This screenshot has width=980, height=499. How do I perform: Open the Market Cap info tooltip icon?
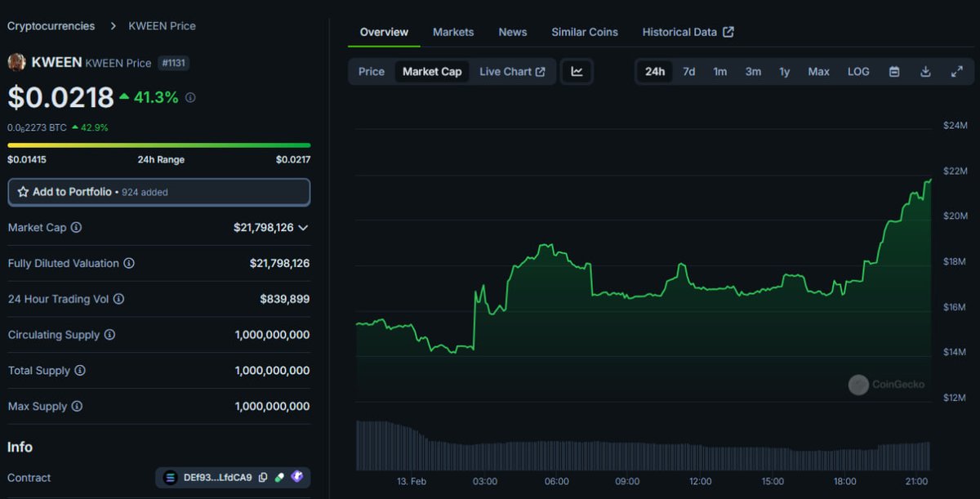76,228
